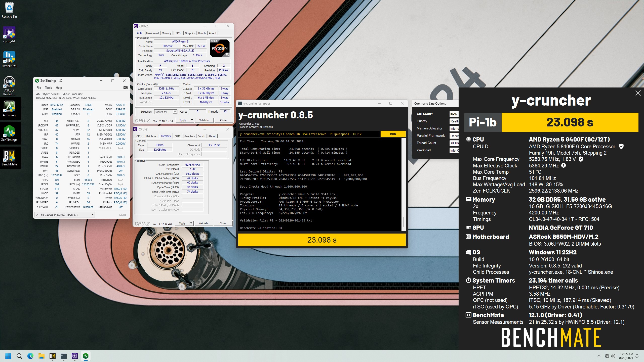Open Workload dropdown in Command Line Options

(454, 150)
